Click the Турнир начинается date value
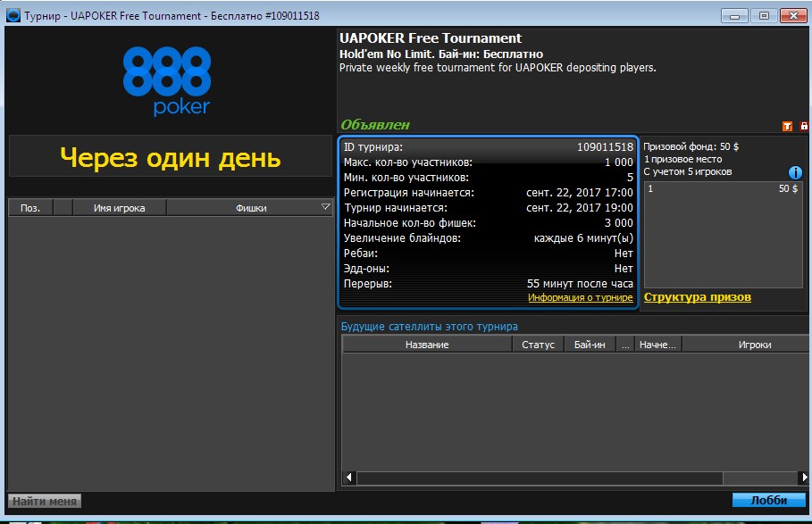This screenshot has height=524, width=812. tap(580, 207)
